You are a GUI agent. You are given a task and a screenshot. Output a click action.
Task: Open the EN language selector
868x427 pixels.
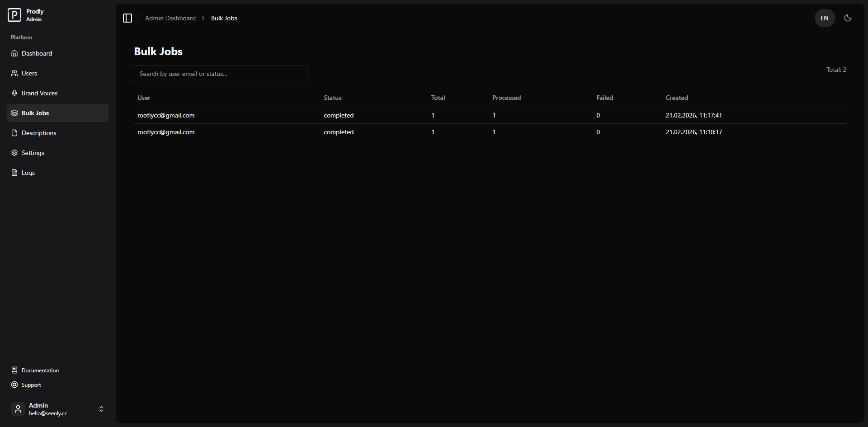click(x=825, y=18)
